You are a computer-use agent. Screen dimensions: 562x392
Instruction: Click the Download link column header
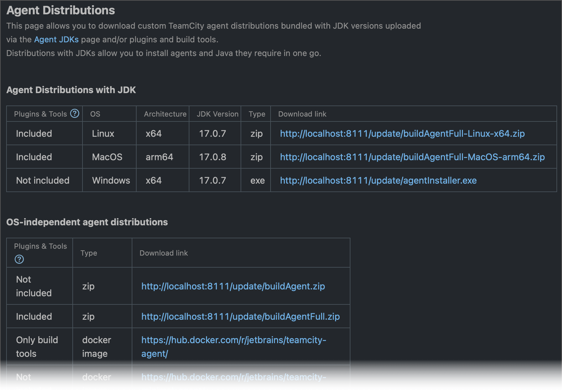302,114
